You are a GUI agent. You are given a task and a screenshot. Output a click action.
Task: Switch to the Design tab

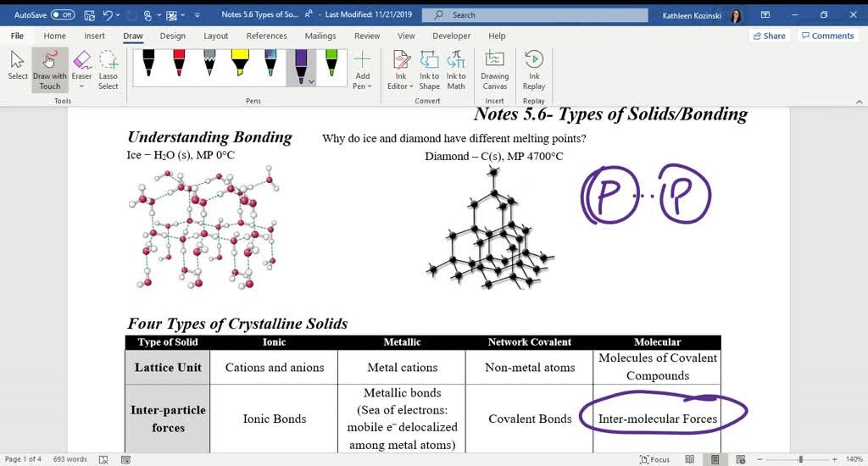(x=173, y=36)
